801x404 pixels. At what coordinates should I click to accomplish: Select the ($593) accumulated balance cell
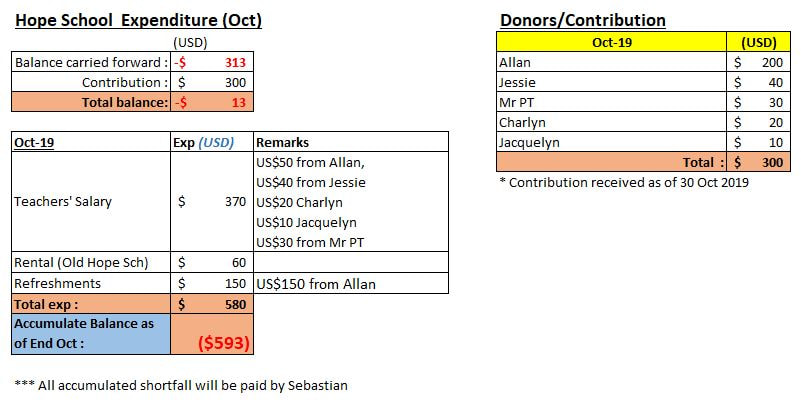(212, 334)
